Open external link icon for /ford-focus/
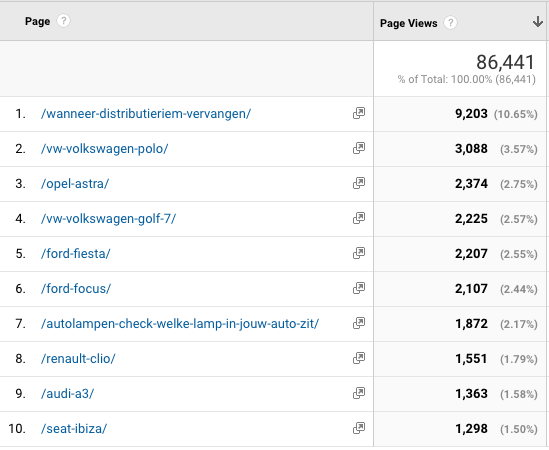 click(x=359, y=288)
